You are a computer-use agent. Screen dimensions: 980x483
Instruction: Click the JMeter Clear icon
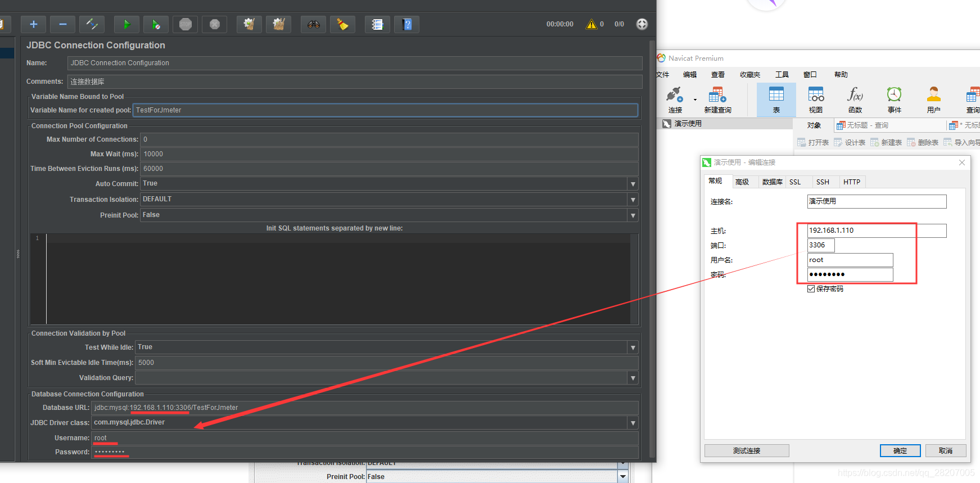tap(249, 24)
